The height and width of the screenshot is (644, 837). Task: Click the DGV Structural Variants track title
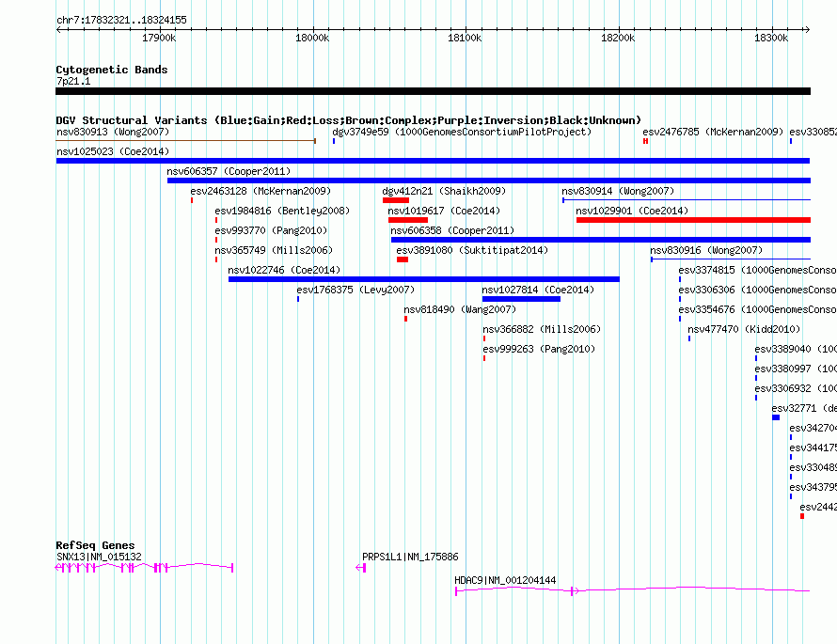(348, 120)
